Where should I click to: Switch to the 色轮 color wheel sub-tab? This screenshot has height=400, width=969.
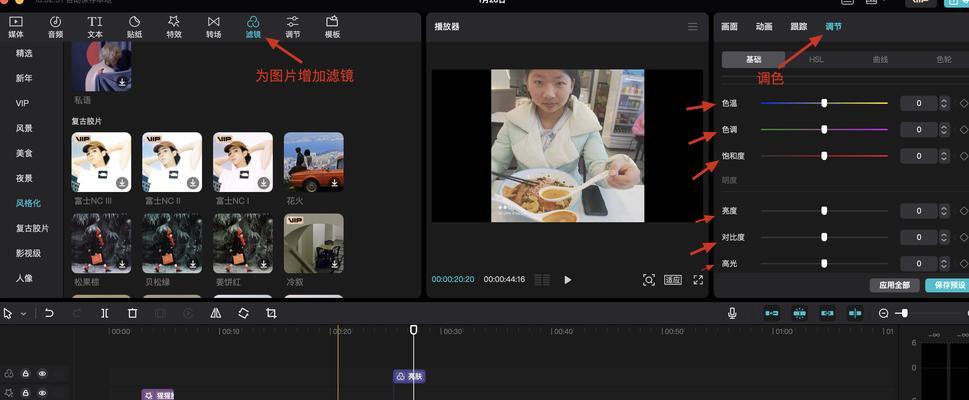(943, 59)
